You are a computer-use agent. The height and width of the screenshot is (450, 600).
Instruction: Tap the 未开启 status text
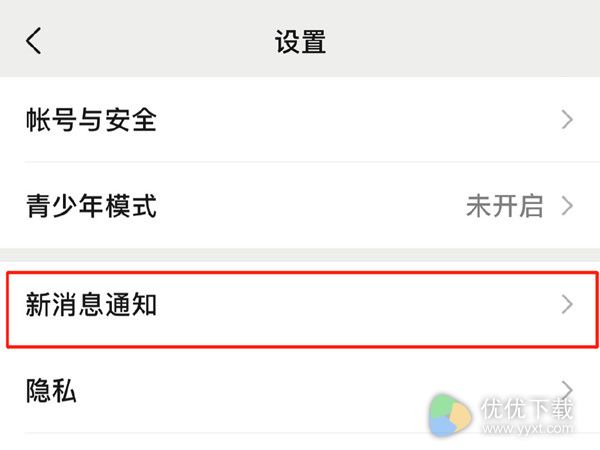point(505,206)
